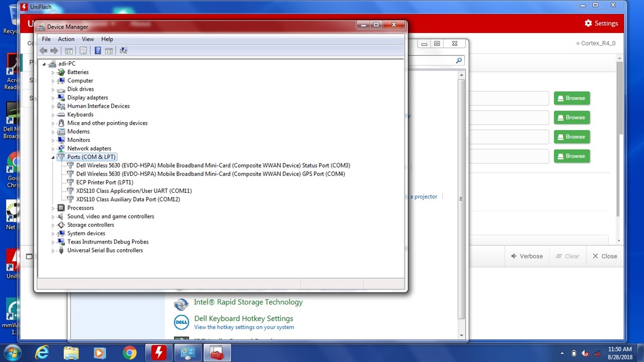Show hidden tray icons arrow
This screenshot has height=362, width=644.
pyautogui.click(x=562, y=354)
